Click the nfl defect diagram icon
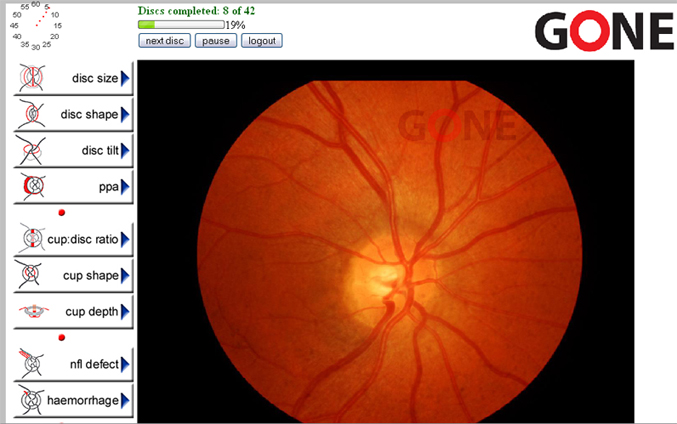 point(32,364)
